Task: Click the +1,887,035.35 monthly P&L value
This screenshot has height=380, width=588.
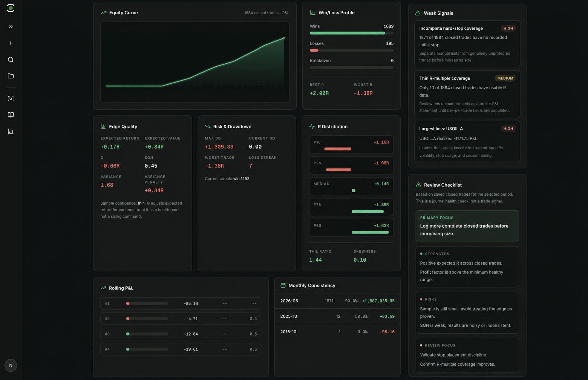Action: click(378, 301)
